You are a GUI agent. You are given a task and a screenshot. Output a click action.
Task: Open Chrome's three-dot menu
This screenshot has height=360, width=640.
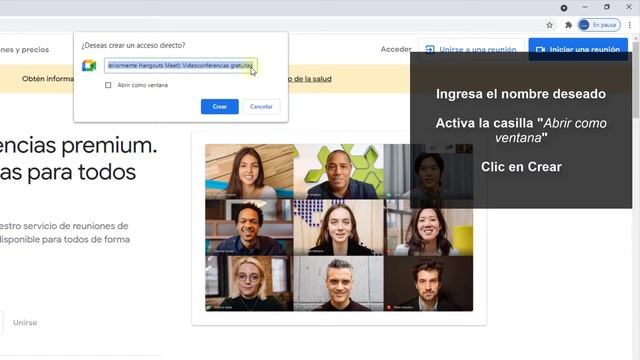pos(630,25)
